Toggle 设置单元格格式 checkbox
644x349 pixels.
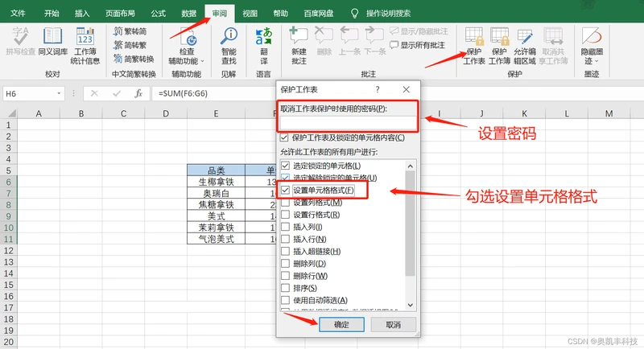[x=286, y=191]
